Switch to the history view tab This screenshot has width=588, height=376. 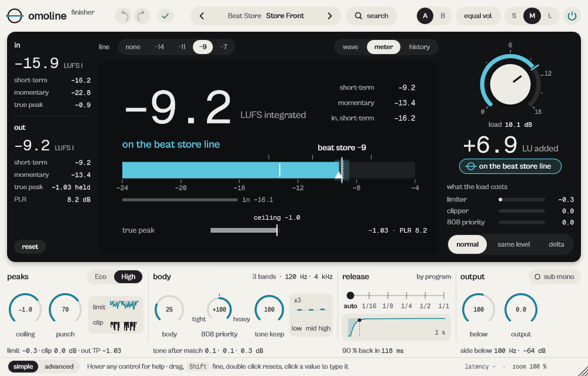coord(419,47)
